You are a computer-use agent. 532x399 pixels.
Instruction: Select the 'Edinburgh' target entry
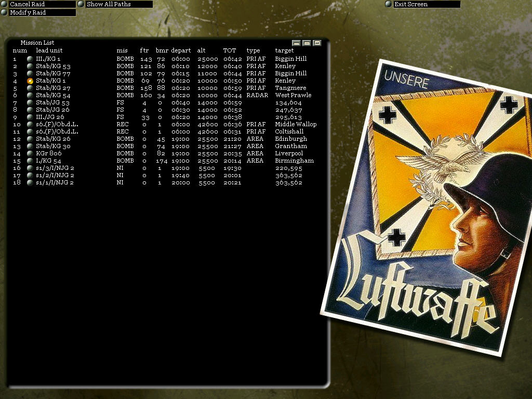291,139
